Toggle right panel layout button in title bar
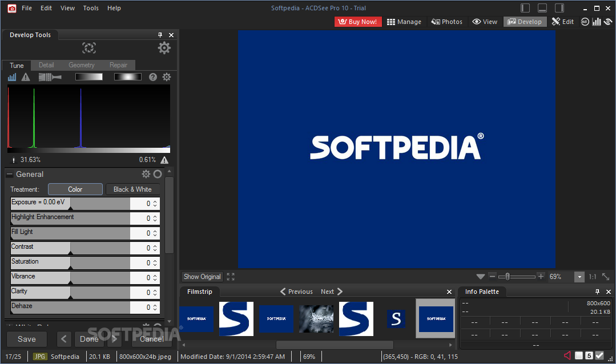Image resolution: width=616 pixels, height=364 pixels. pyautogui.click(x=559, y=8)
